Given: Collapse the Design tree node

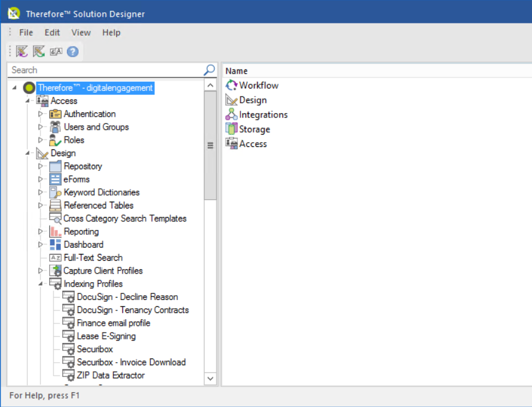Looking at the screenshot, I should coord(28,153).
